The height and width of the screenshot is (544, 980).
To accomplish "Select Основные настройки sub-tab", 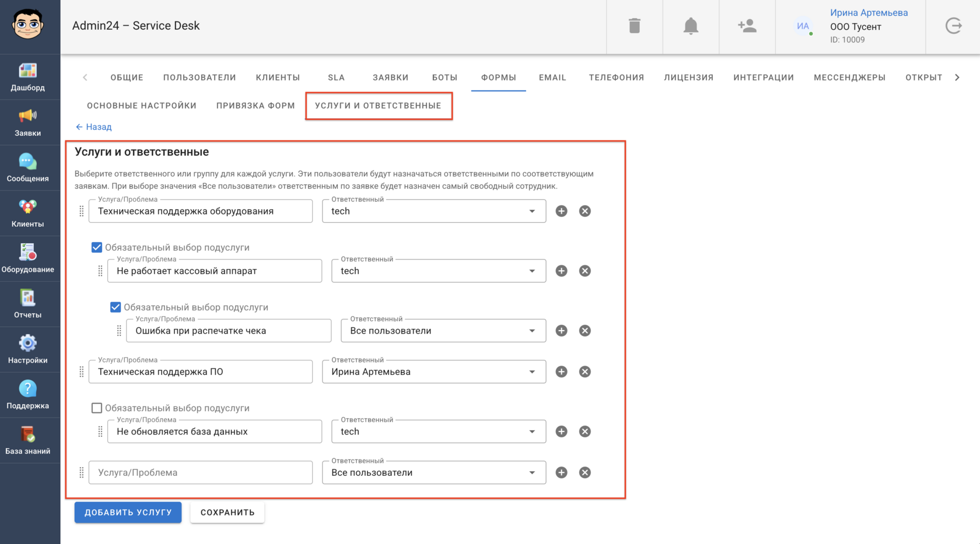I will pyautogui.click(x=142, y=106).
